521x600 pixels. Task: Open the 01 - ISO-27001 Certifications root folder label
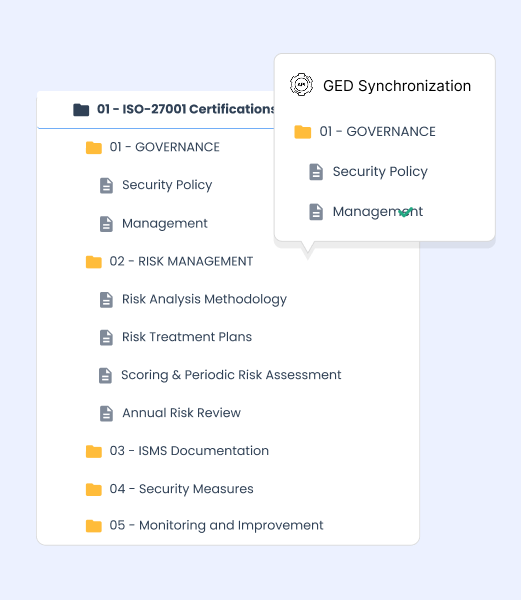click(x=186, y=109)
